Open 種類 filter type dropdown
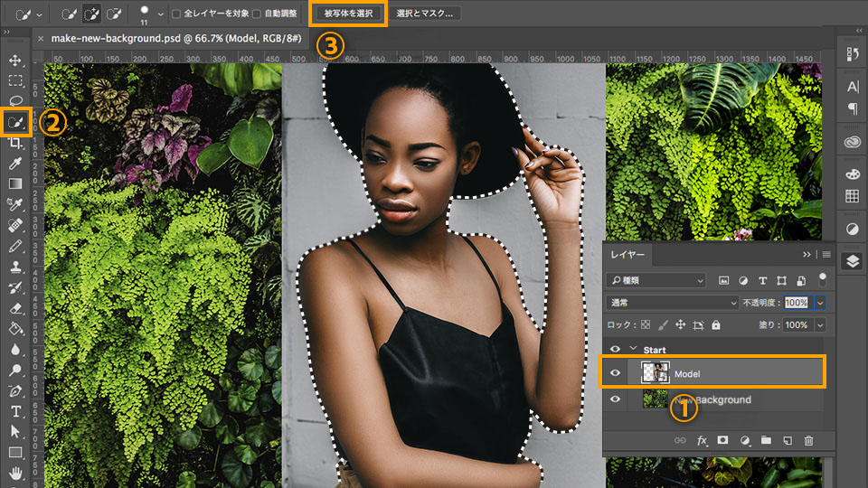868x488 pixels. point(656,280)
